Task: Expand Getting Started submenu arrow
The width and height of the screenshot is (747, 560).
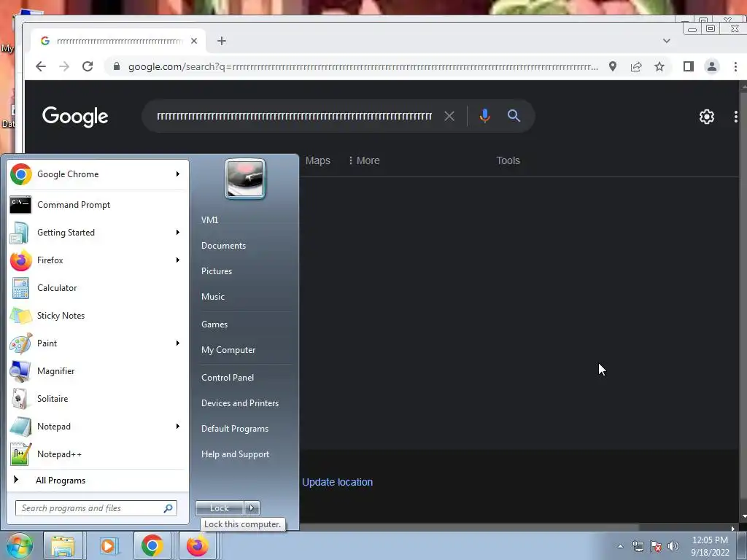Action: tap(178, 233)
